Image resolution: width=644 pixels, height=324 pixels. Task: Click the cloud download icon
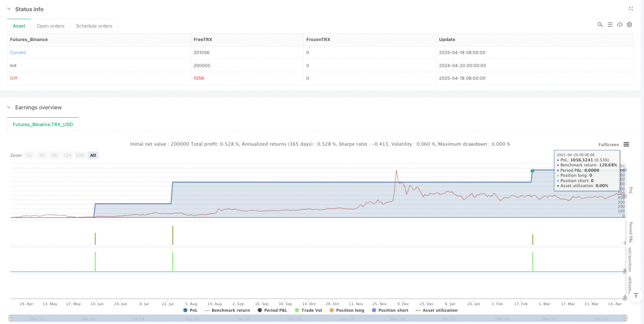pos(620,25)
